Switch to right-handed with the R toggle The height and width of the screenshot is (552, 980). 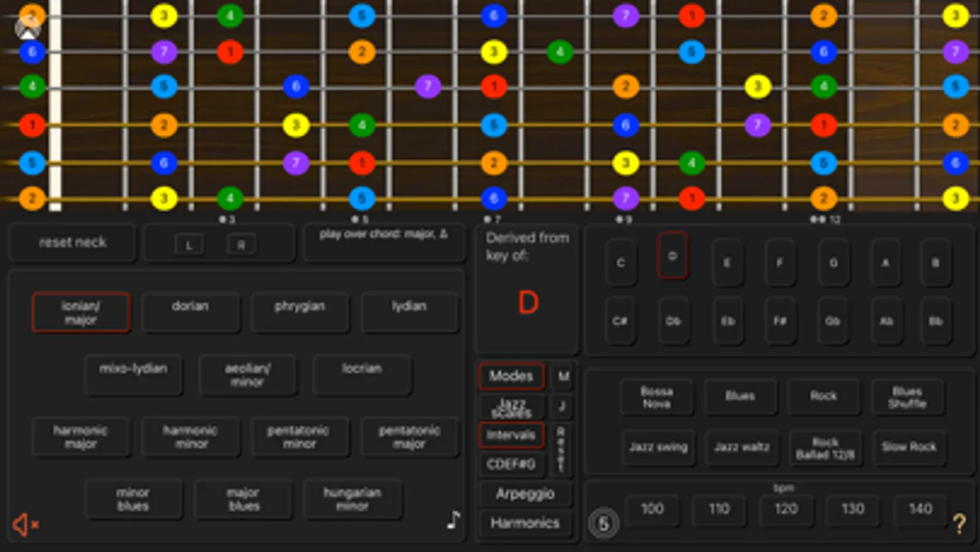pyautogui.click(x=241, y=245)
